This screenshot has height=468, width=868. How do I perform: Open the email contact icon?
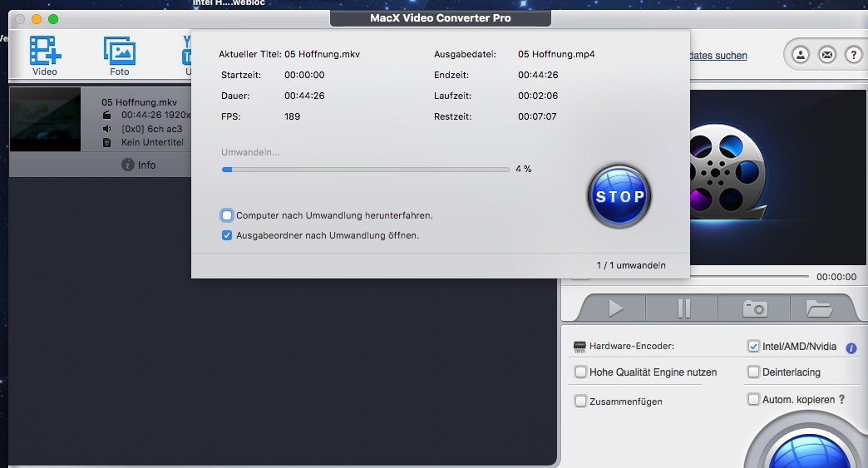pos(827,55)
